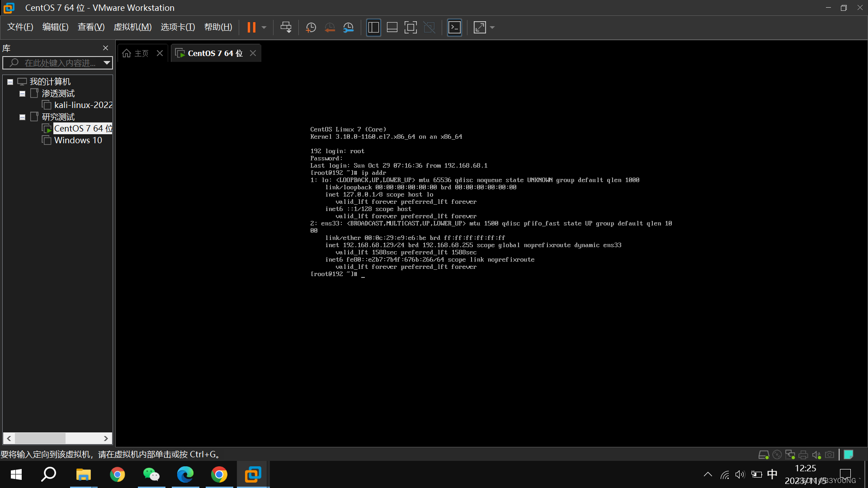Collapse the 渗透测试 group in the library
868x488 pixels.
(22, 93)
